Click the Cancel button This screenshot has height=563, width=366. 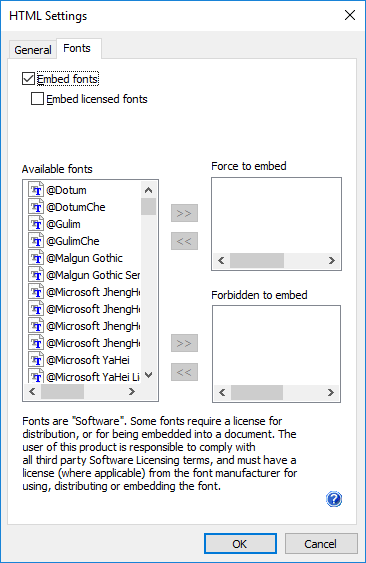pyautogui.click(x=321, y=544)
